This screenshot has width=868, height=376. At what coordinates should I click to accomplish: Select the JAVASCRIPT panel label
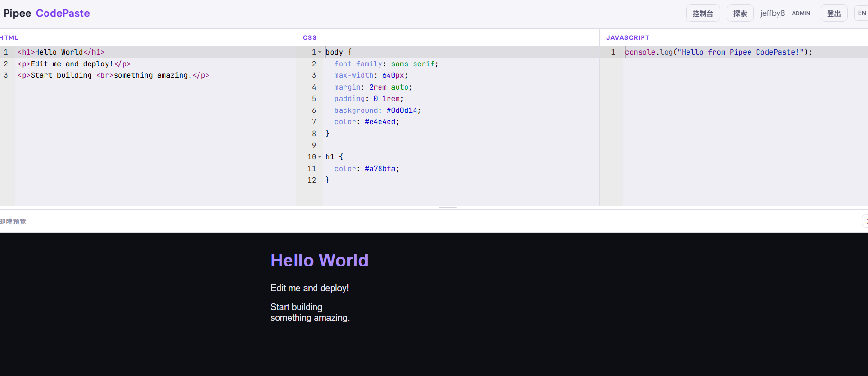tap(628, 37)
